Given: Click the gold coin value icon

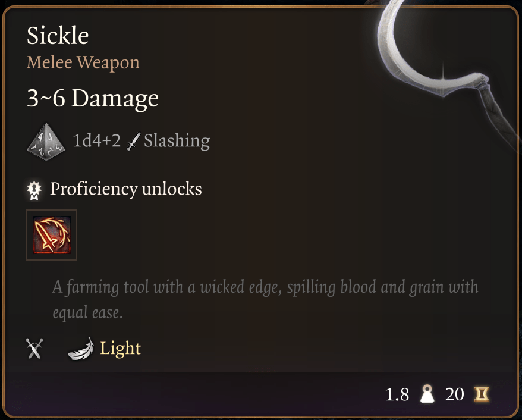Looking at the screenshot, I should tap(481, 394).
